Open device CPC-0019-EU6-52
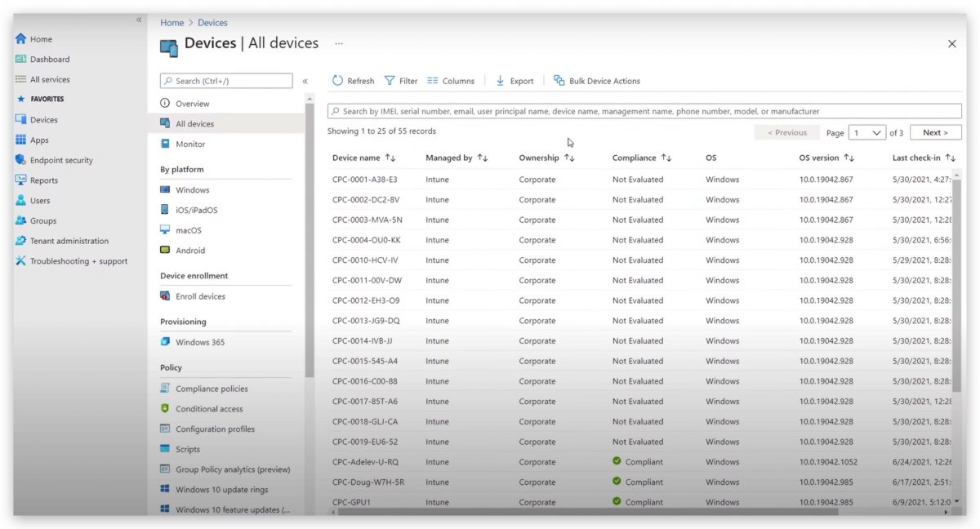The image size is (980, 529). pos(365,442)
